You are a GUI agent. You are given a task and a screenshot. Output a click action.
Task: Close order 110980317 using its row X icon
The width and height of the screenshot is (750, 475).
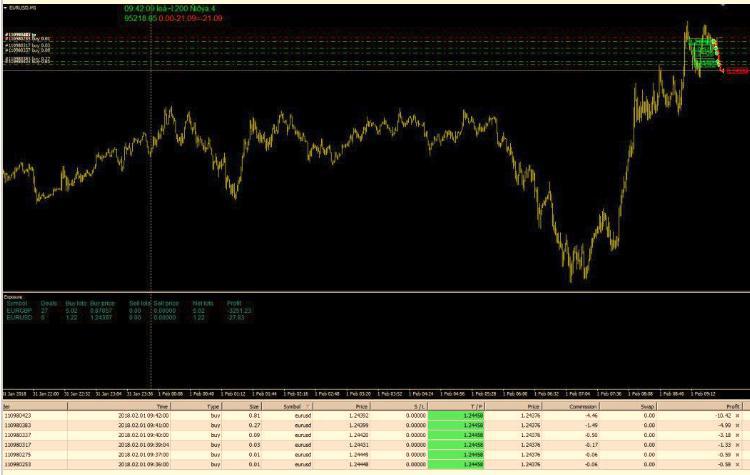pyautogui.click(x=738, y=445)
